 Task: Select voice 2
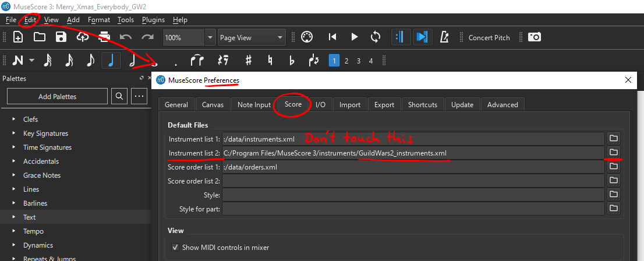tap(346, 61)
